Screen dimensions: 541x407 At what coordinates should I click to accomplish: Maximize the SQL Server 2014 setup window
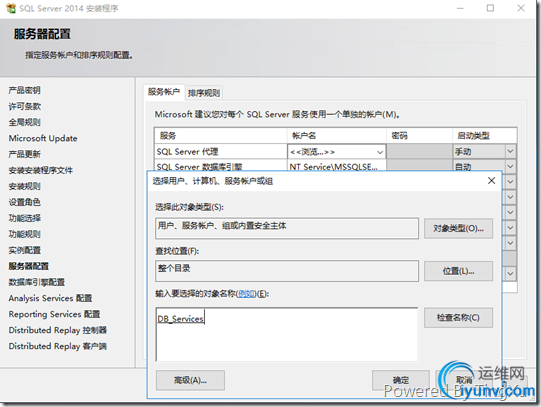(x=490, y=8)
